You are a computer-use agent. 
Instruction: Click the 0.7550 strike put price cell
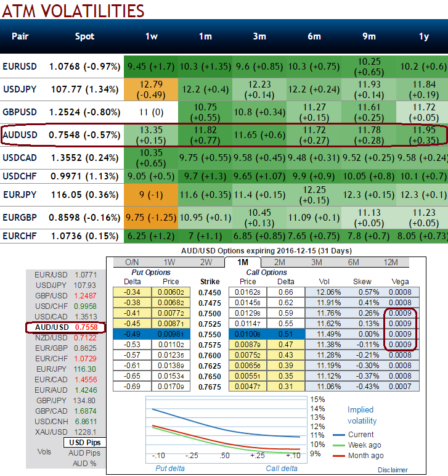(171, 334)
